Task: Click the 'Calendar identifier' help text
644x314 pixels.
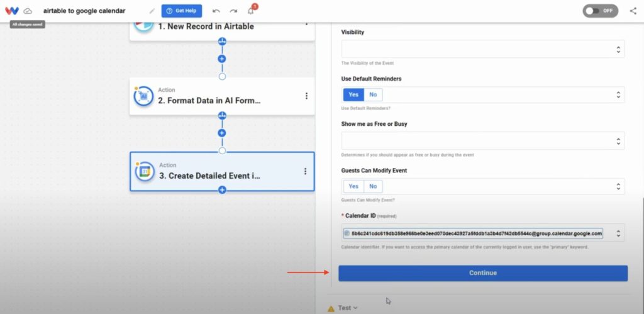Action: 465,247
